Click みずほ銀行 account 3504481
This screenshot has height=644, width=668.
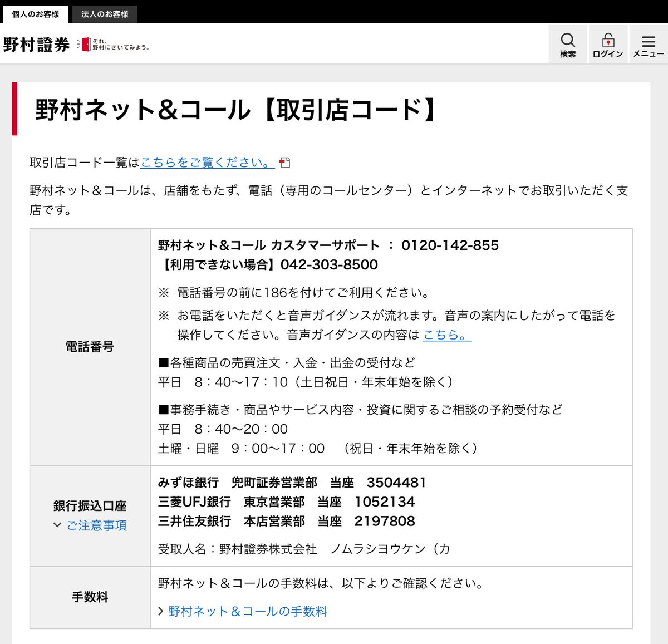[x=292, y=483]
